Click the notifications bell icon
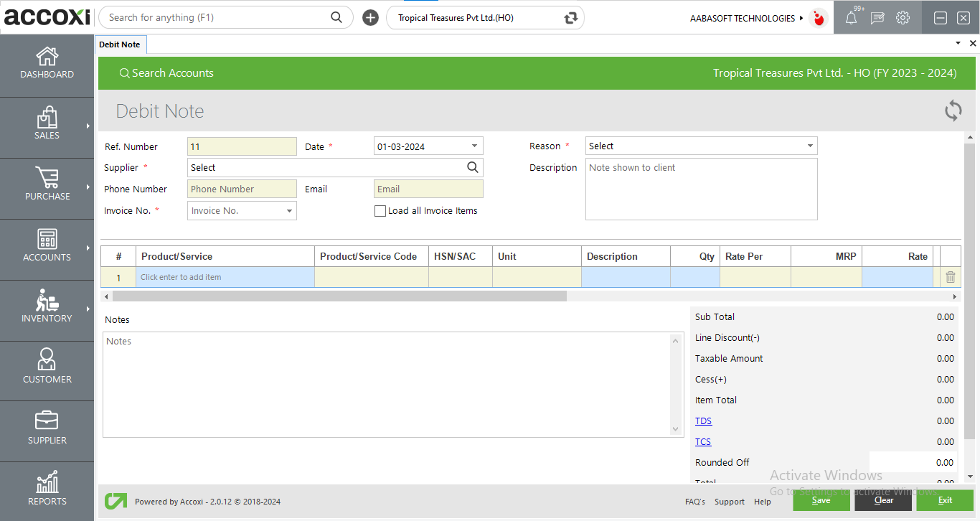 (851, 19)
